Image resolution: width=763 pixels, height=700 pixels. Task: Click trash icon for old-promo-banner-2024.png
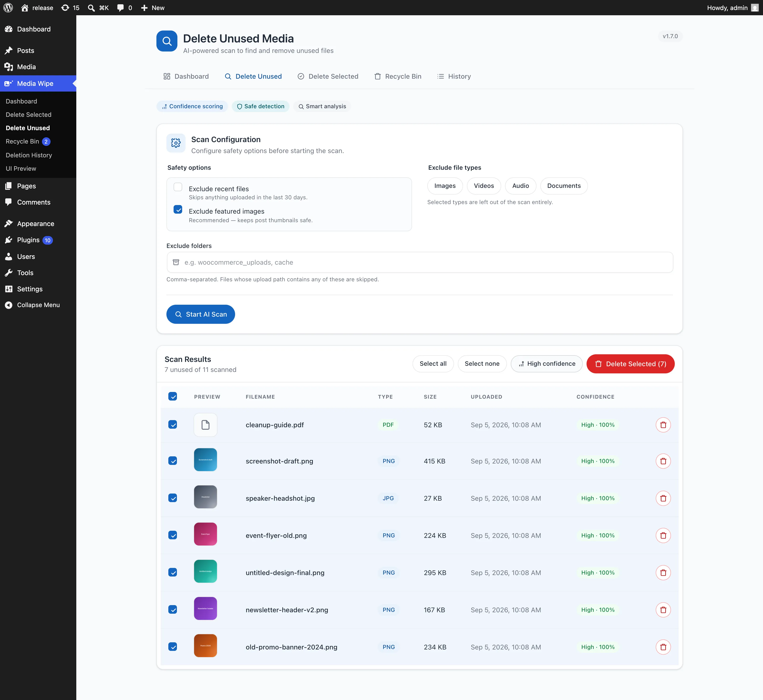pos(663,647)
